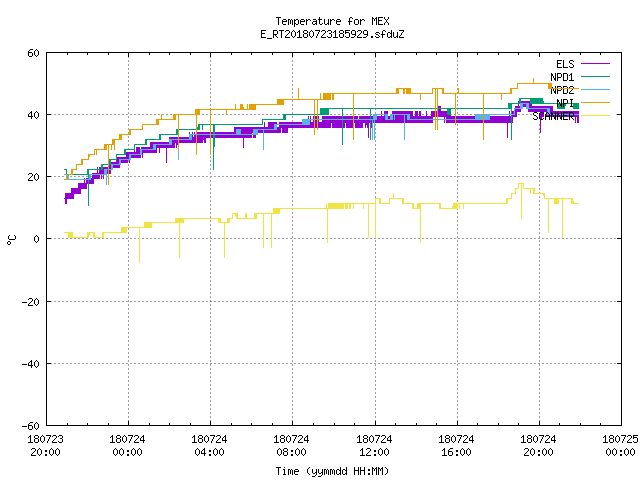Screen dimensions: 640x480
Task: Click the x-axis tick label 180724 00:00
Action: pyautogui.click(x=127, y=446)
